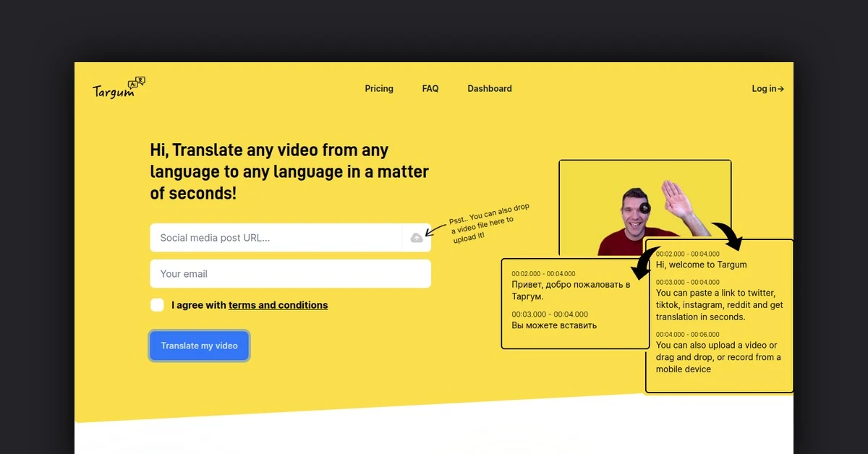Click the Log in link
Image resolution: width=868 pixels, height=454 pixels.
[764, 89]
